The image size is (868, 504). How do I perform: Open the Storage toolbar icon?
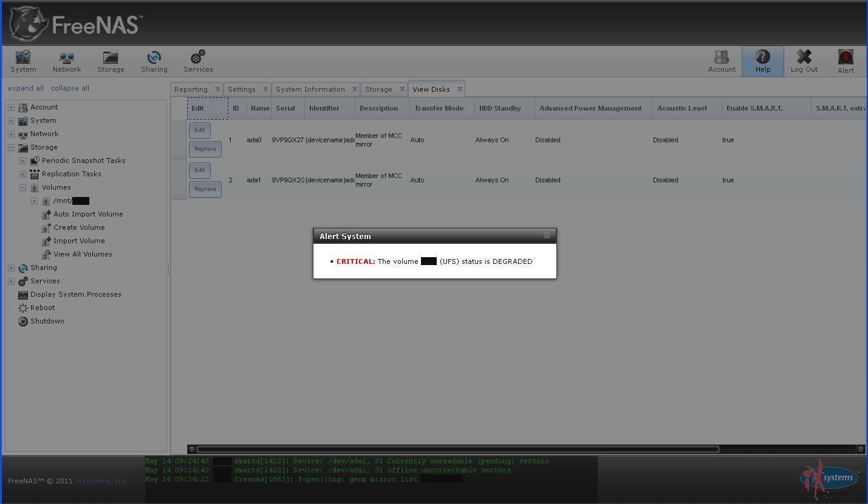tap(111, 61)
